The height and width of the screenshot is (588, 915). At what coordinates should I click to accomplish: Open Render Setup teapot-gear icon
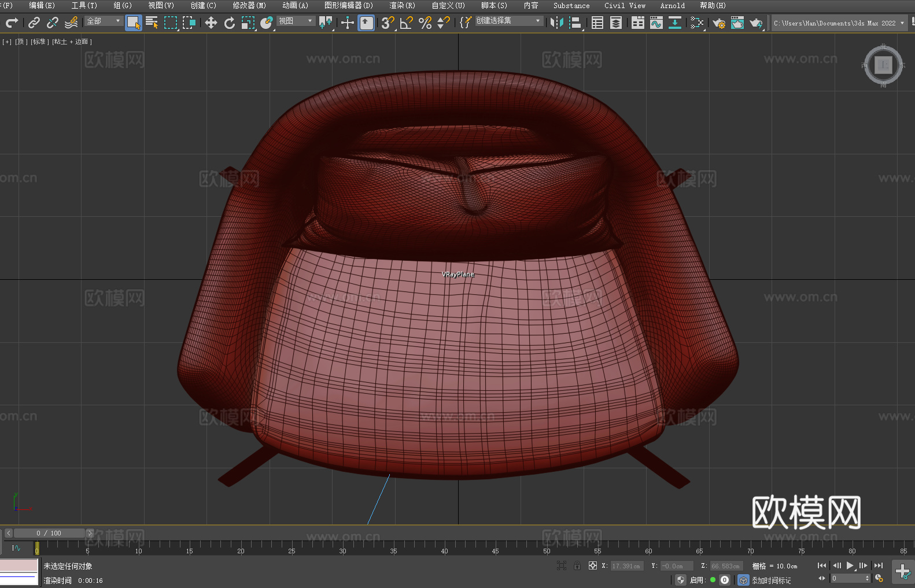719,23
